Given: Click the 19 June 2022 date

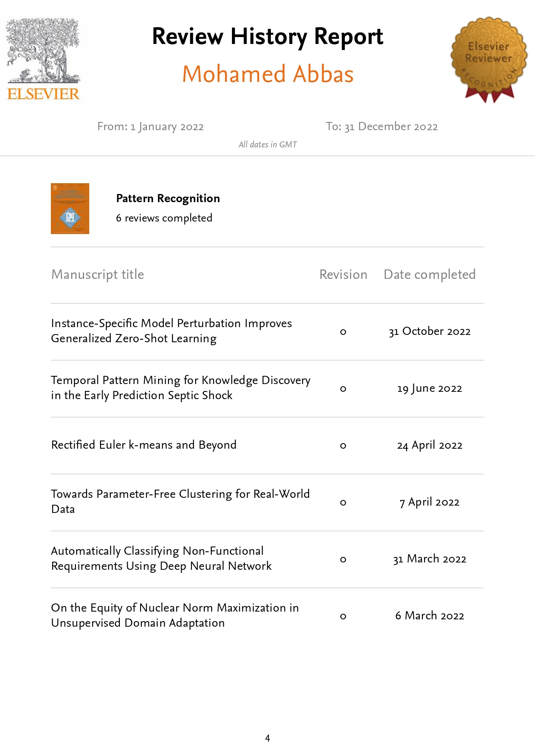Looking at the screenshot, I should coord(429,388).
